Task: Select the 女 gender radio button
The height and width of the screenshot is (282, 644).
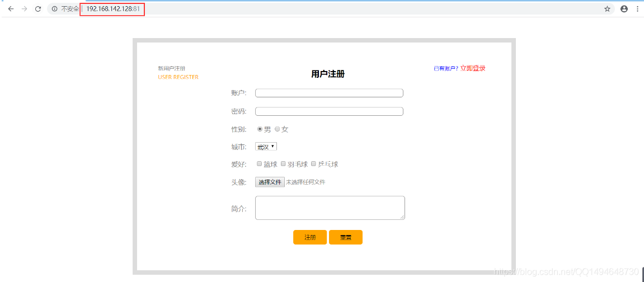Action: [277, 129]
